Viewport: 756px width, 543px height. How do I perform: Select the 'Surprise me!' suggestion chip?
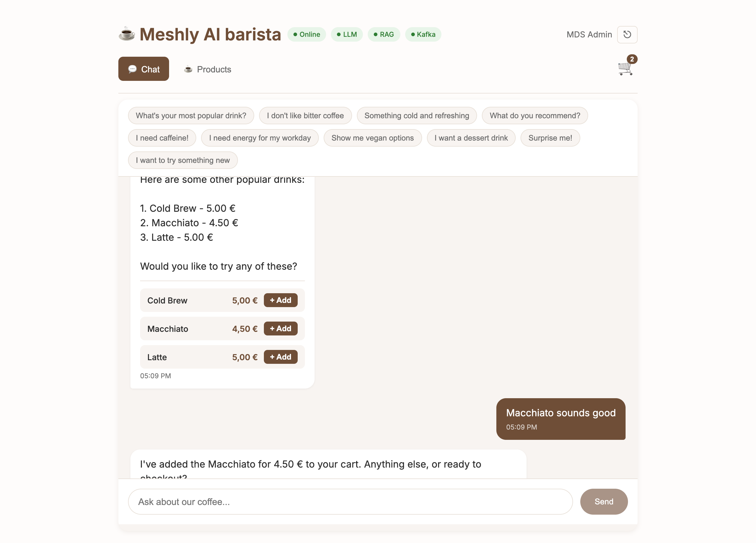(550, 138)
